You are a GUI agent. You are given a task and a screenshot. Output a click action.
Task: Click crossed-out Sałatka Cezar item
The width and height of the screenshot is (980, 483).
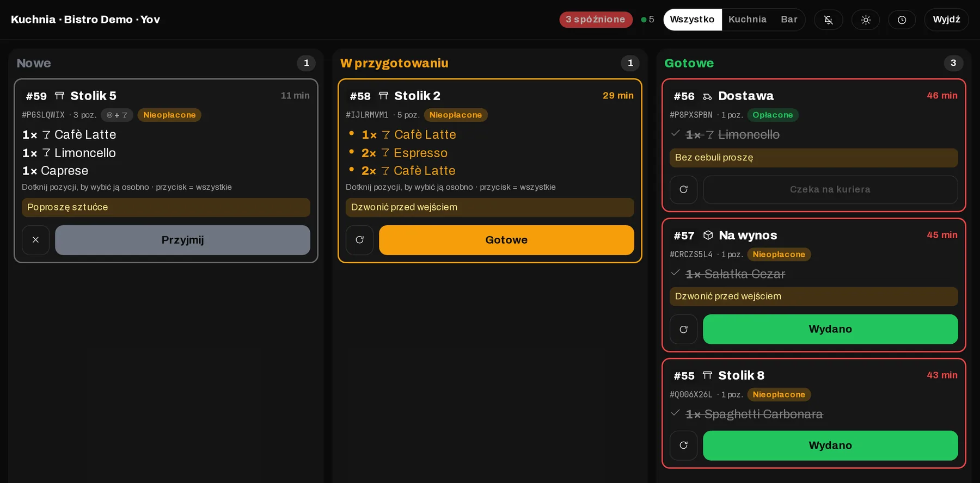pyautogui.click(x=735, y=274)
